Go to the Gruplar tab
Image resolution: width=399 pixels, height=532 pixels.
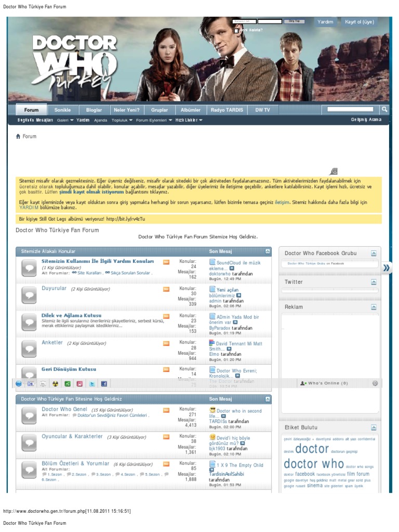[159, 110]
